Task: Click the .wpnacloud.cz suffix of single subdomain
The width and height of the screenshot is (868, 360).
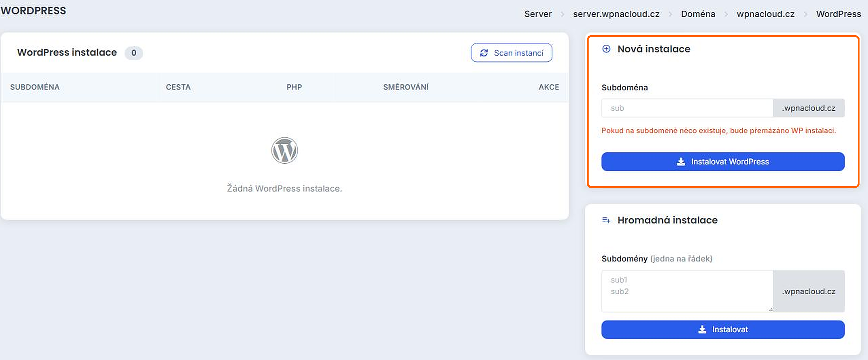Action: pyautogui.click(x=809, y=108)
